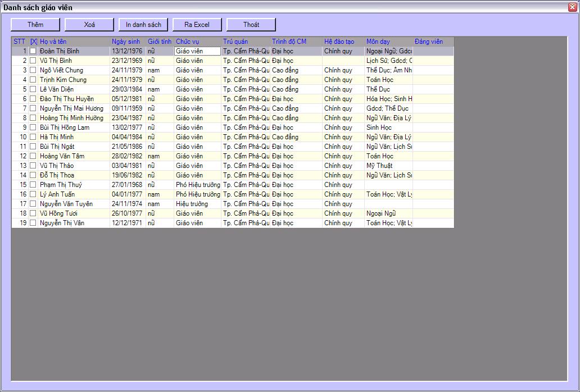Tick checkbox for Phạm Thị Thuý
Image resolution: width=580 pixels, height=392 pixels.
pyautogui.click(x=33, y=185)
